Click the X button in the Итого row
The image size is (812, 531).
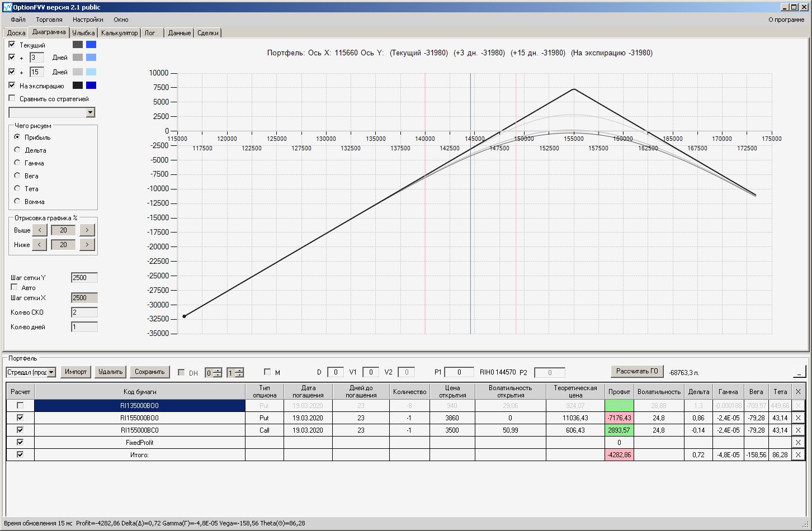(798, 454)
